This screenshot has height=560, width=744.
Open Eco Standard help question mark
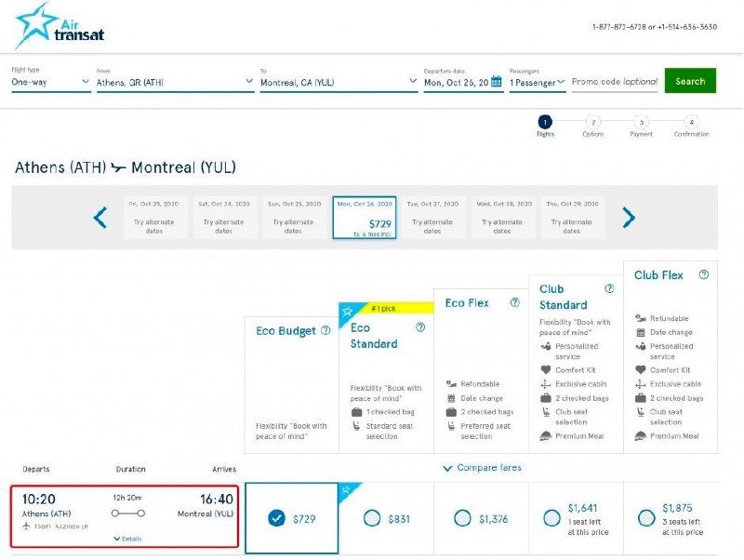click(x=420, y=327)
